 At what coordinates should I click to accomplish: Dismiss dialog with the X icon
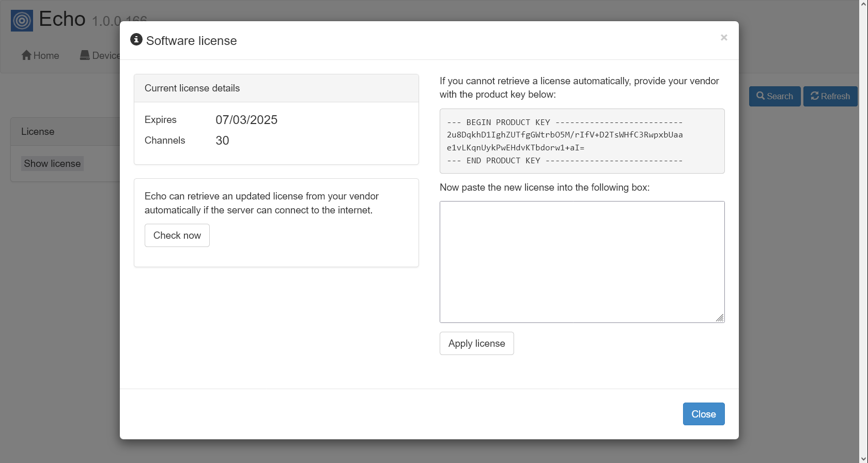[x=724, y=37]
